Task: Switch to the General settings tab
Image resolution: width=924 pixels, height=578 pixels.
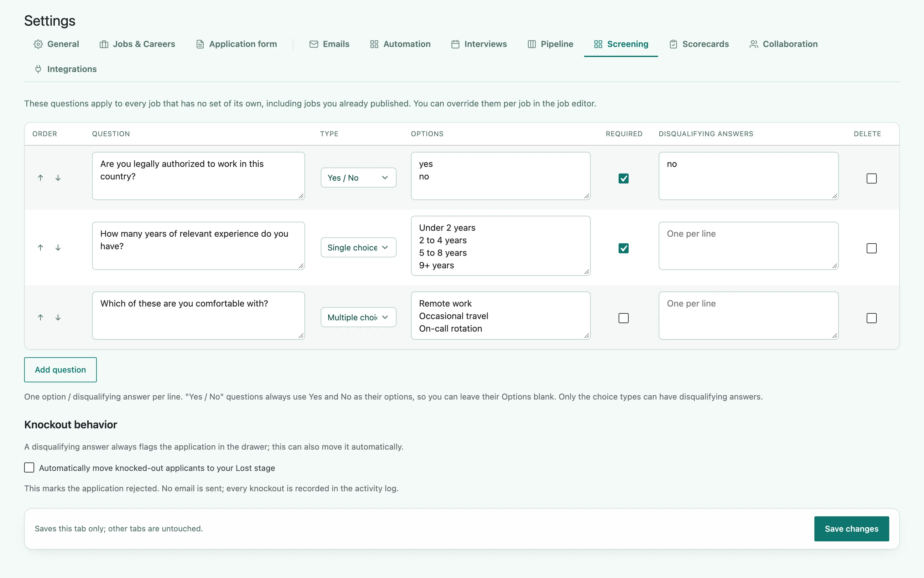Action: (x=56, y=44)
